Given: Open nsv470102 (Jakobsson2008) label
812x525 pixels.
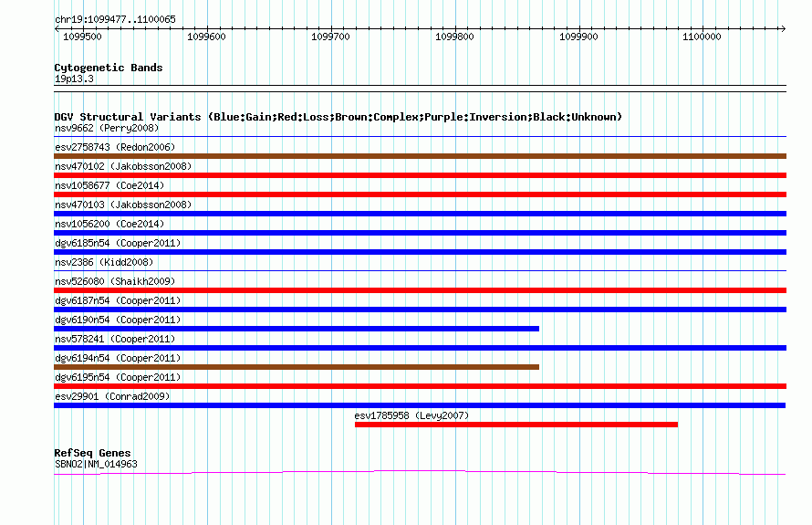Looking at the screenshot, I should coord(123,166).
